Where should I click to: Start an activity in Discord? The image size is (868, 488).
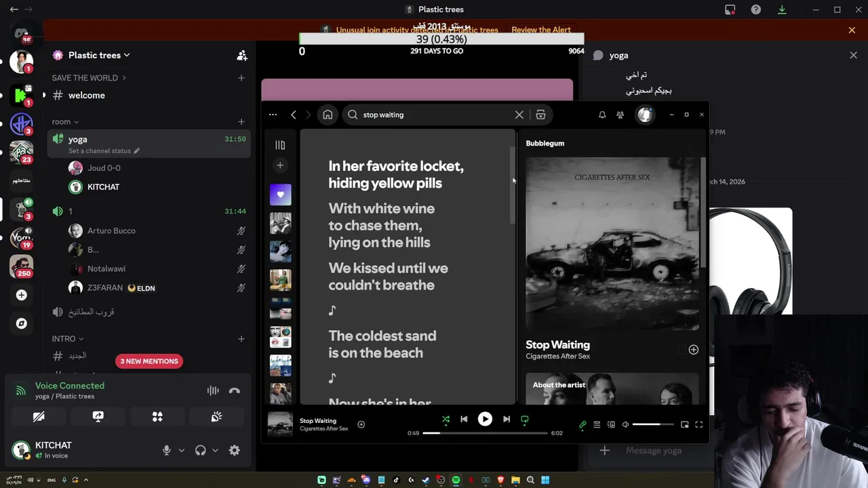(157, 417)
